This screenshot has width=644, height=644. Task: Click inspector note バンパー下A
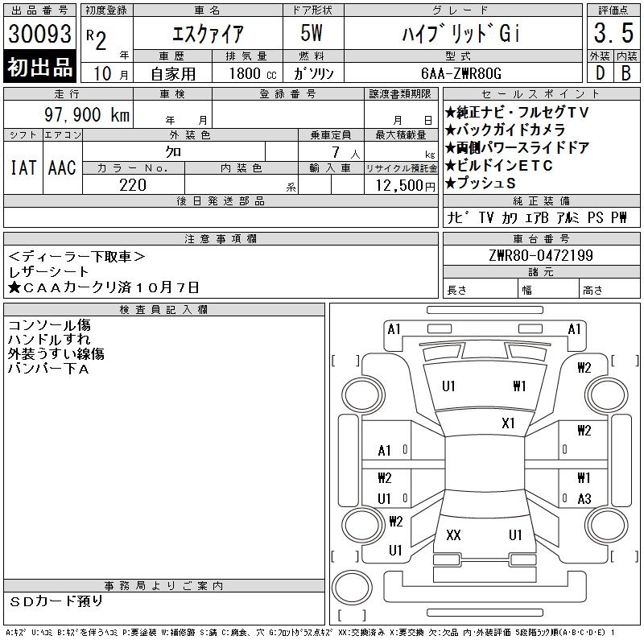(48, 369)
